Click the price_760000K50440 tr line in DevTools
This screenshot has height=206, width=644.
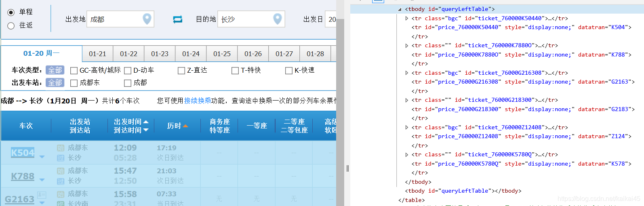[x=521, y=27]
